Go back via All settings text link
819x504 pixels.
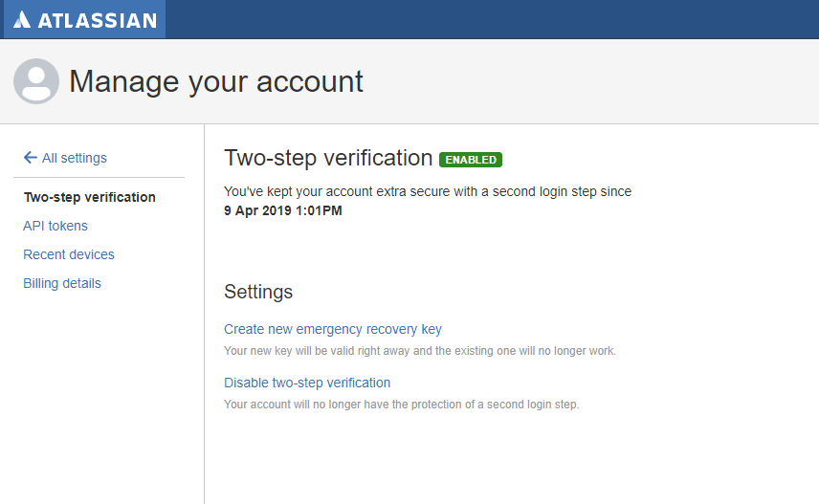[75, 158]
